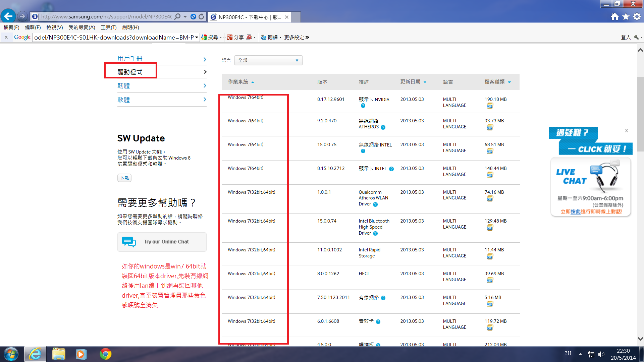
Task: Close the NP300E4C download center tab
Action: point(286,17)
